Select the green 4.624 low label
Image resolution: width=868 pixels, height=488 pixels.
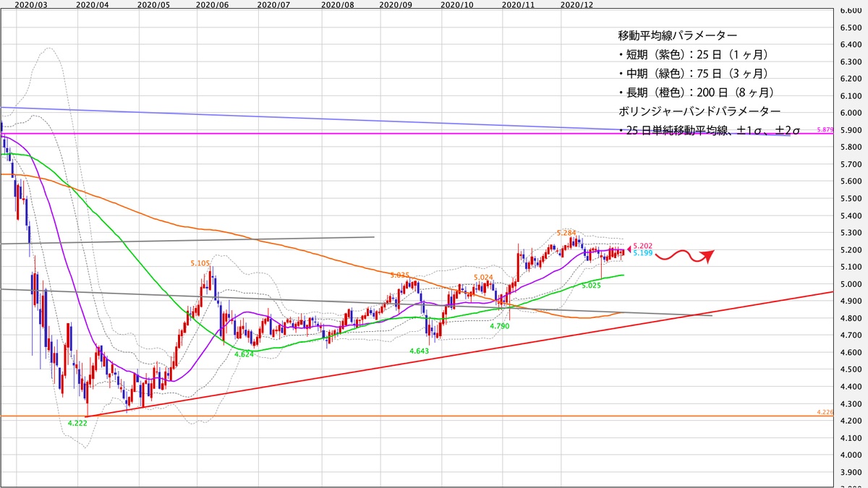point(244,354)
